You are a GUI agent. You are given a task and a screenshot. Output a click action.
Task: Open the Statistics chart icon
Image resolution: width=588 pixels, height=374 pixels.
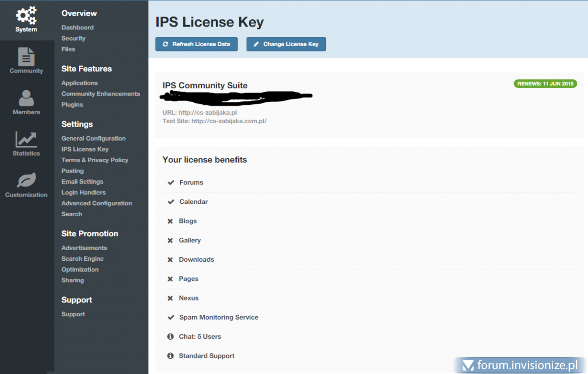[x=26, y=139]
